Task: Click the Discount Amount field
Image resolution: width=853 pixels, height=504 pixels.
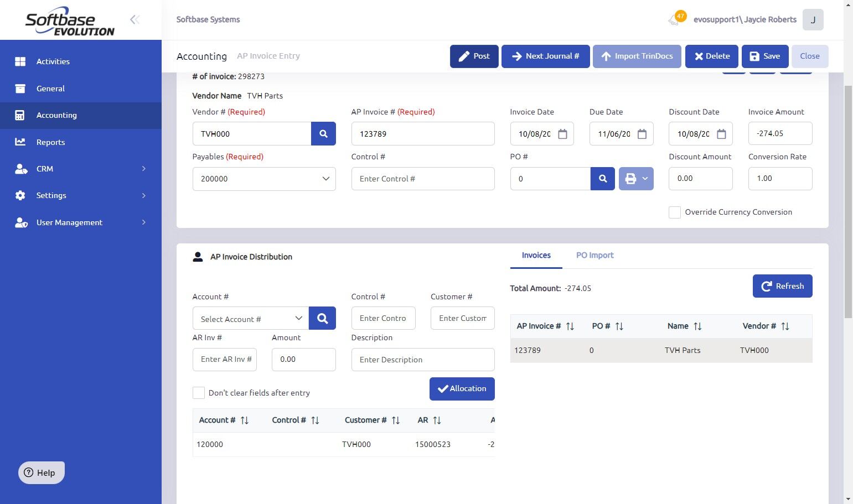Action: [701, 179]
